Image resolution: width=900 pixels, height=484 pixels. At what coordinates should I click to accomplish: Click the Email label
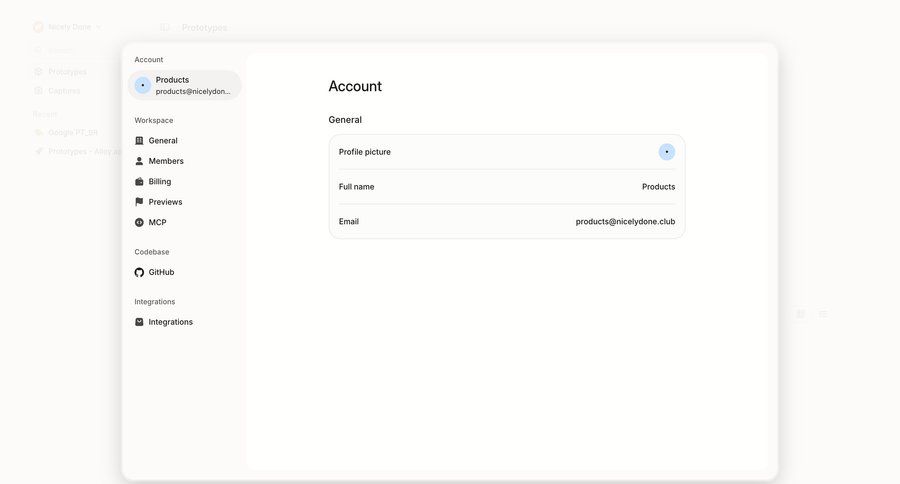348,222
